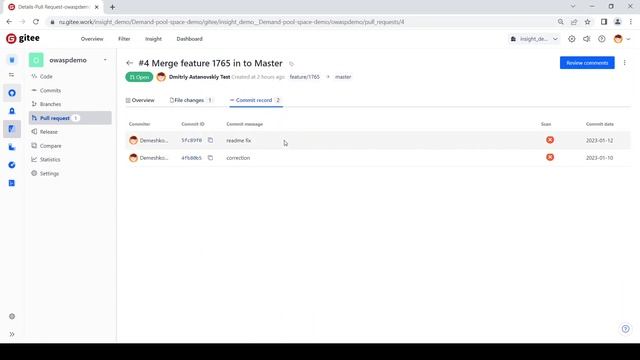Click the feature/1765 source branch
The height and width of the screenshot is (360, 640).
304,77
